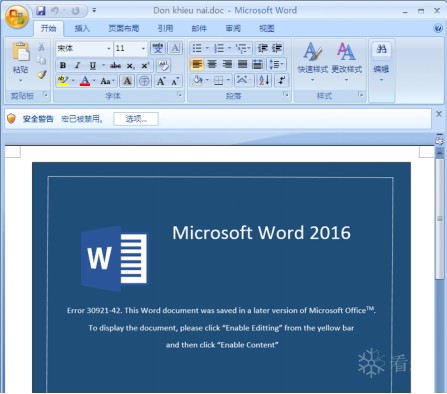This screenshot has height=394, width=447.
Task: Toggle numbered list
Action: point(219,48)
